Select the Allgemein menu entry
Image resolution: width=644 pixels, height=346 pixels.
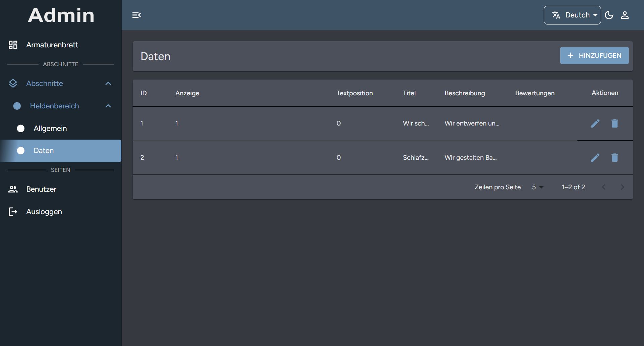coord(50,128)
